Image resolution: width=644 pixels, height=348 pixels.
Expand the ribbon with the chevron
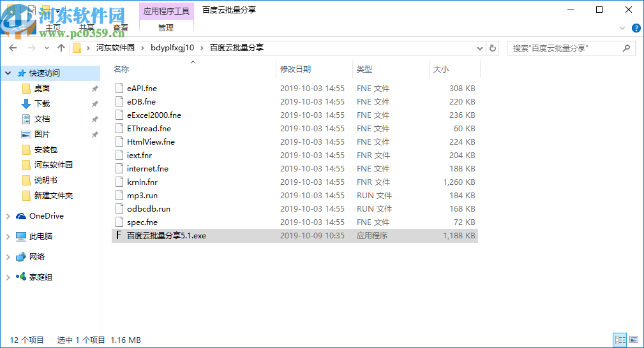(622, 28)
